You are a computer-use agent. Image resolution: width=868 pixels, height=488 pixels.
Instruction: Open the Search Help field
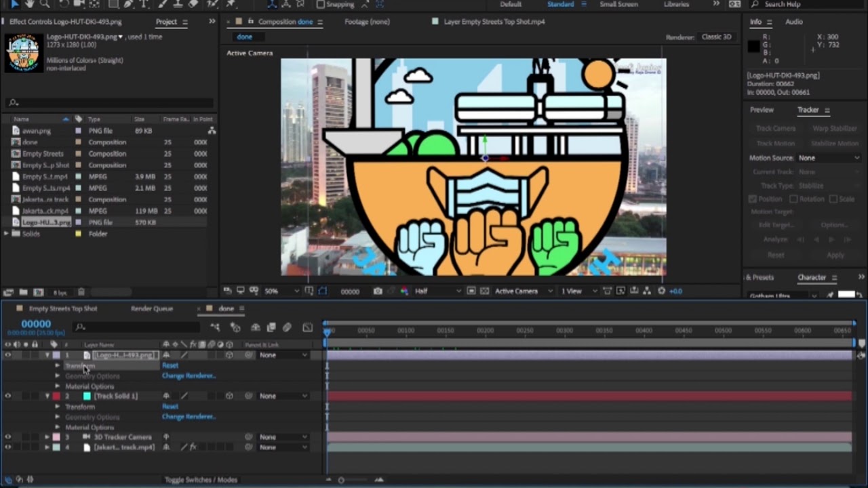pyautogui.click(x=807, y=4)
